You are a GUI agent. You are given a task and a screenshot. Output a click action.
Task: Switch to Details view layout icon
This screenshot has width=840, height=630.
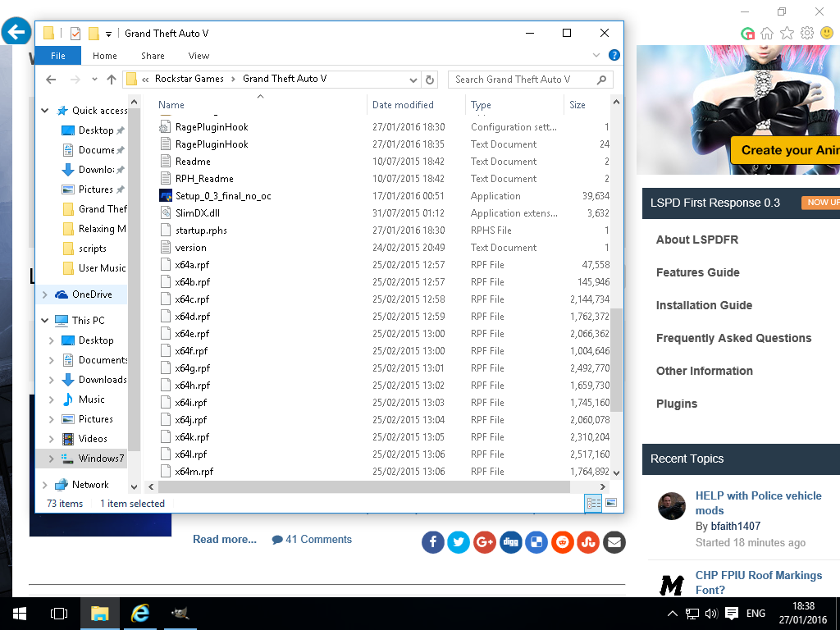point(594,503)
